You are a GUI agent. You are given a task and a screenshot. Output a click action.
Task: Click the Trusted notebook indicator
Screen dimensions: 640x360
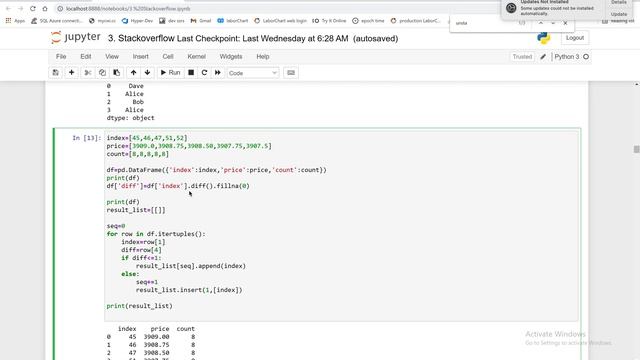point(522,57)
